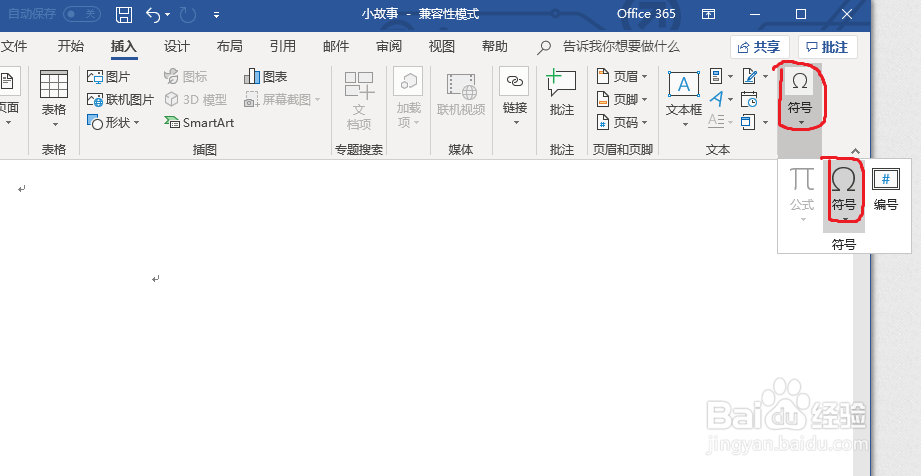The image size is (921, 476).
Task: Open the 表格 insert grid
Action: [54, 99]
